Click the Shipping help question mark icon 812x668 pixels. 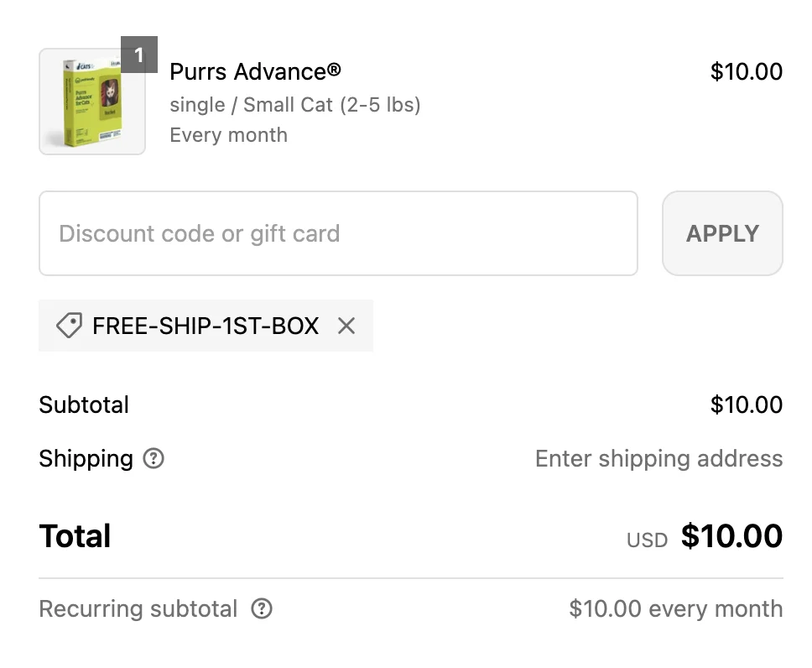pyautogui.click(x=154, y=459)
